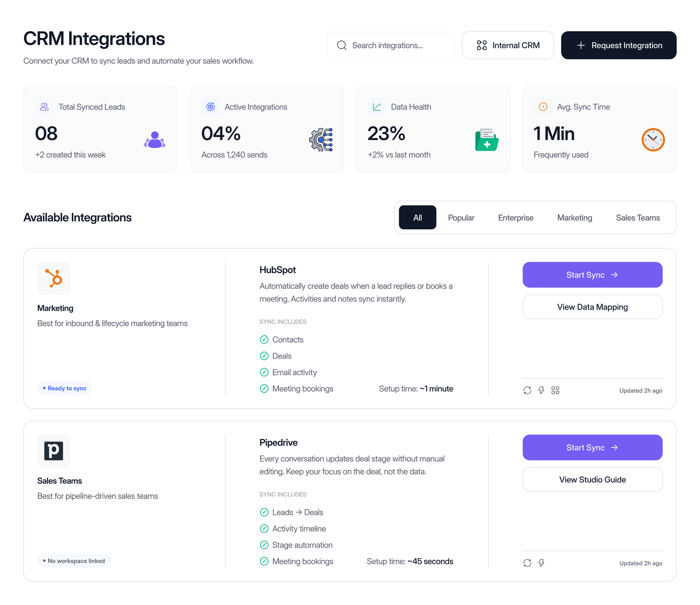Toggle the Ready to sync status badge

pyautogui.click(x=65, y=388)
